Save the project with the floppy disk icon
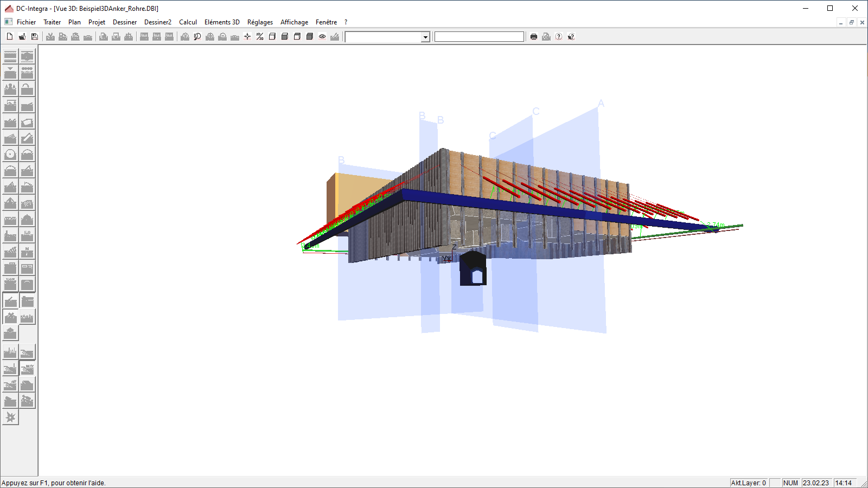Image resolution: width=868 pixels, height=488 pixels. click(x=35, y=36)
